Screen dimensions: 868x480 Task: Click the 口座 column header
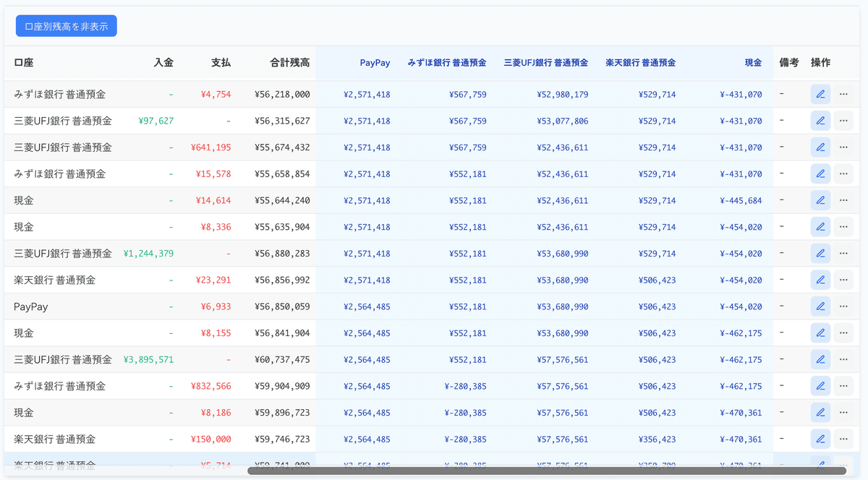coord(24,63)
